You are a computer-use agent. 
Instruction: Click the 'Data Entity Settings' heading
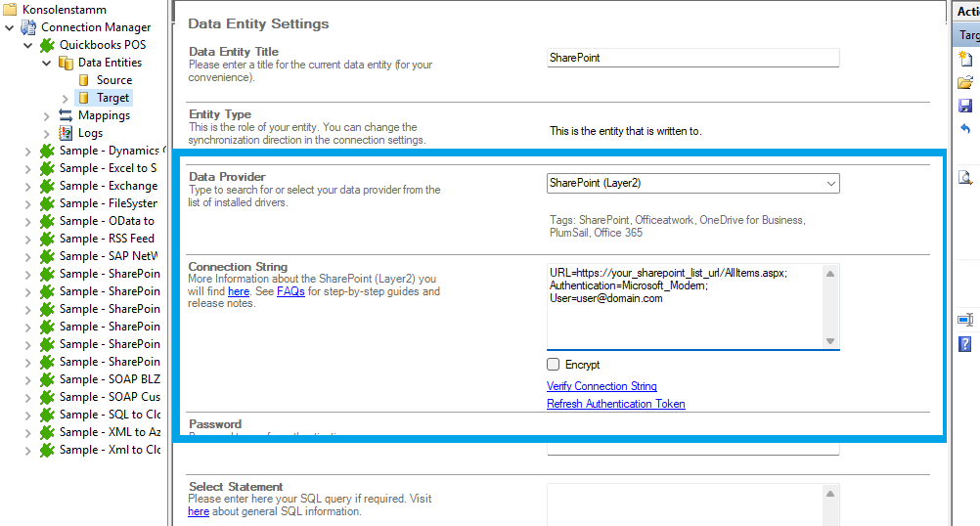[x=258, y=23]
